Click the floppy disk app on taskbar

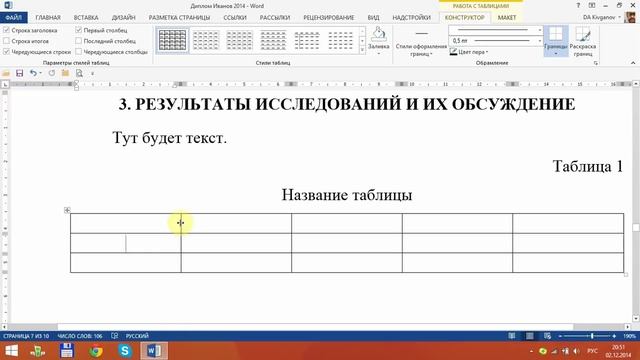click(x=67, y=351)
